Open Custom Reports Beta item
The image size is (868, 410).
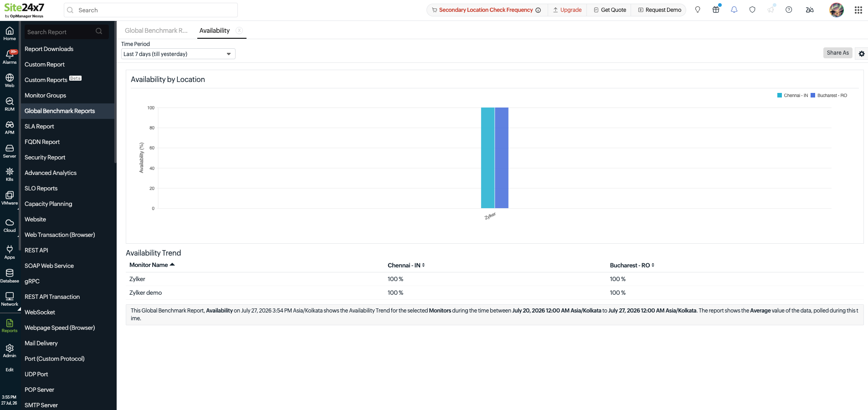(53, 80)
